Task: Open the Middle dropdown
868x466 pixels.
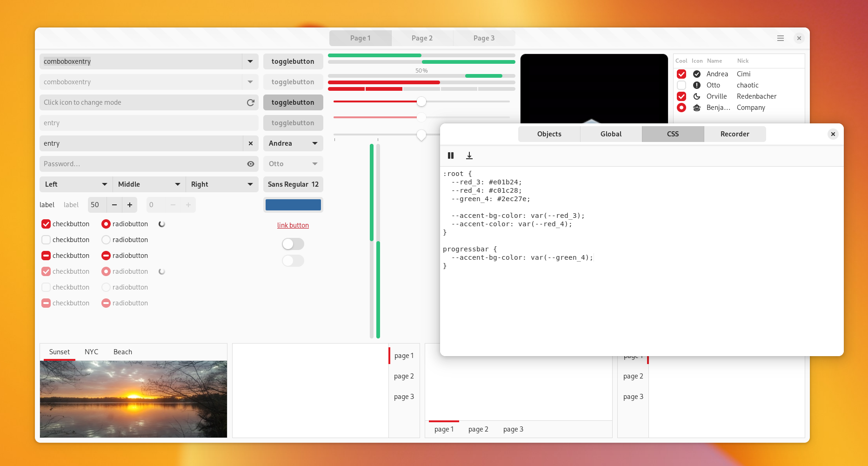Action: (x=149, y=184)
